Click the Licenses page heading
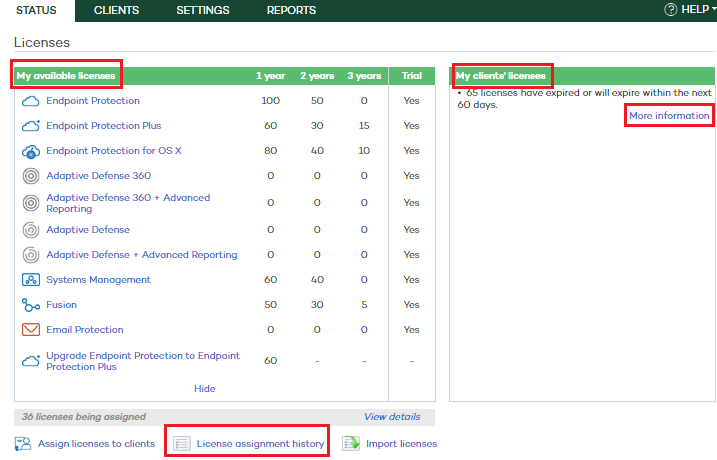Screen dimensions: 717x460 tap(42, 43)
